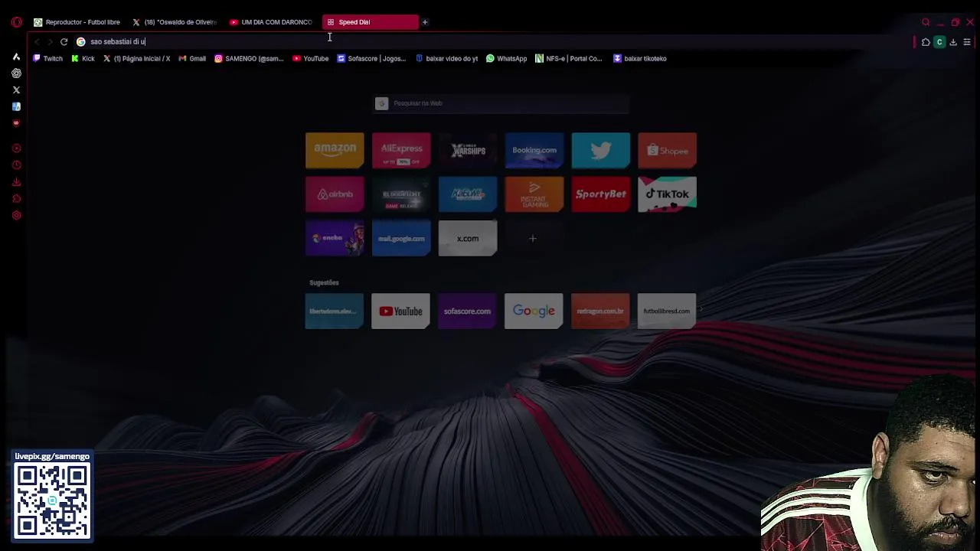Open the baixar tikoteko bookmark
This screenshot has width=980, height=551.
coord(640,58)
